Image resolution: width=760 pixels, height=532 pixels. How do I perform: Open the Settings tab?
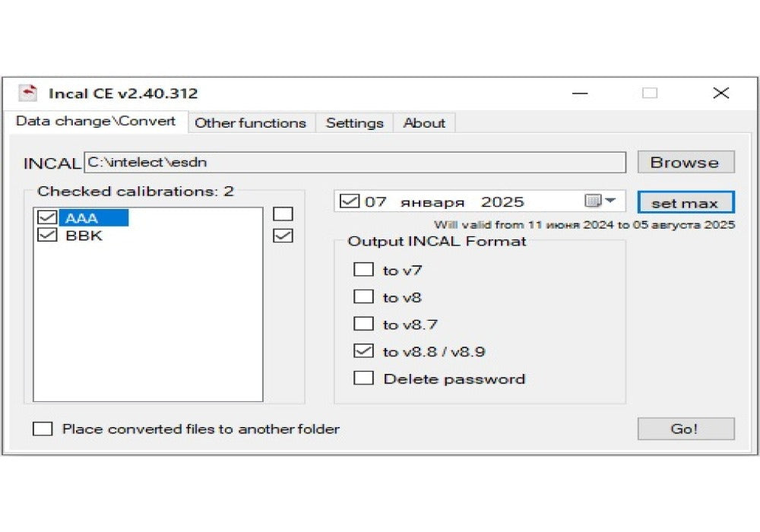click(x=354, y=123)
